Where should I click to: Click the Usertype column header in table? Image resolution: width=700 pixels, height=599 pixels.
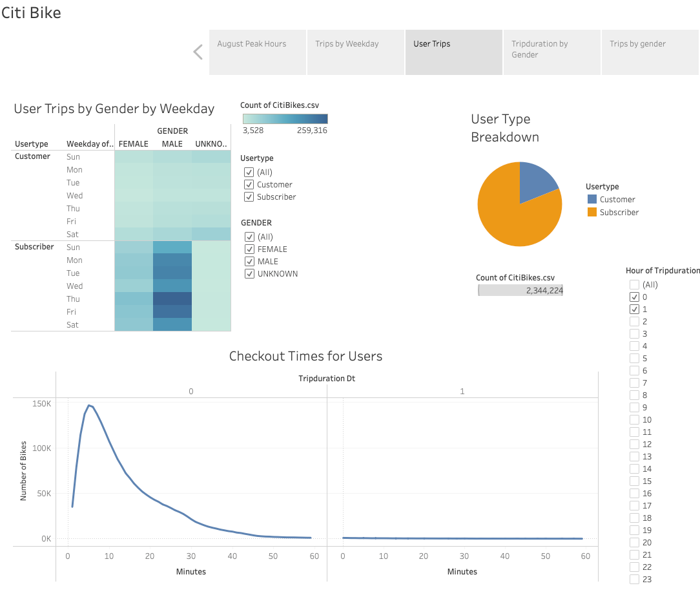tap(31, 144)
